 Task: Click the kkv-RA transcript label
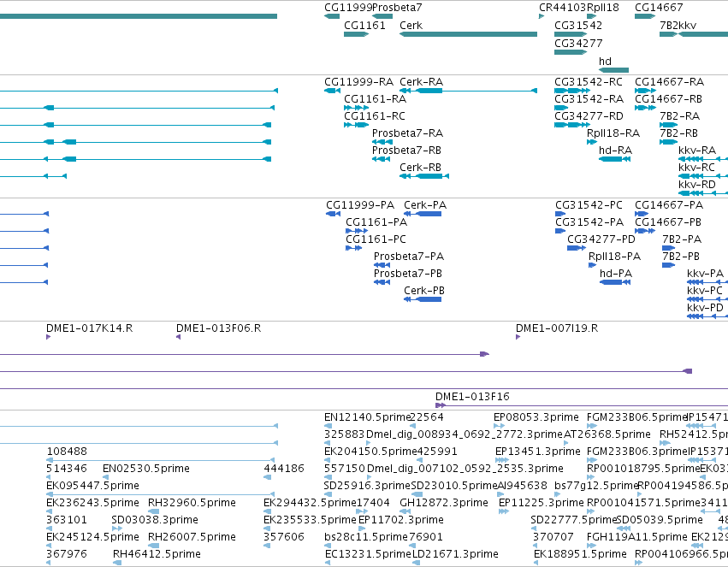pyautogui.click(x=697, y=151)
